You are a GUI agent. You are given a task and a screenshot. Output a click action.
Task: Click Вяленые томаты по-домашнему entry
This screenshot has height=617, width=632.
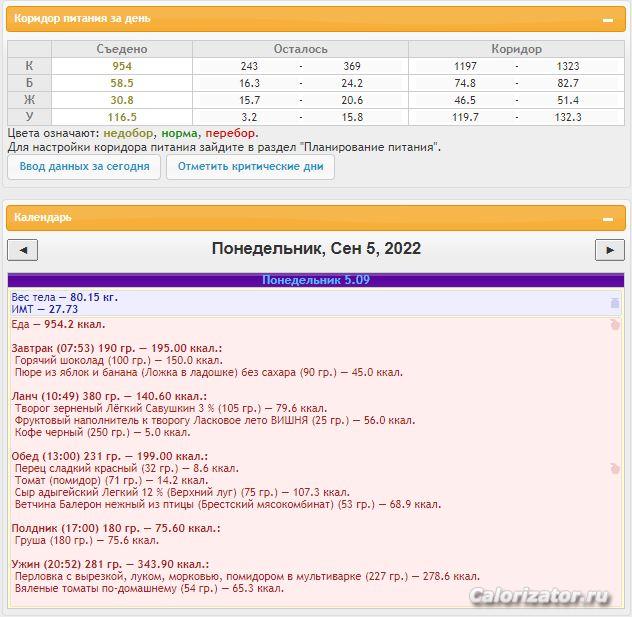[149, 588]
